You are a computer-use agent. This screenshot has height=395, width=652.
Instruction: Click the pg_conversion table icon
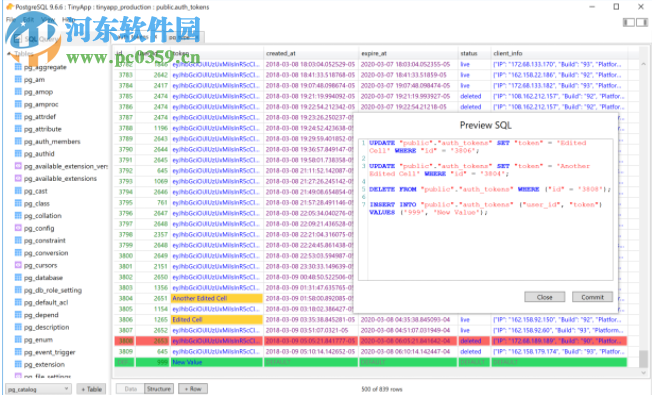click(x=18, y=253)
